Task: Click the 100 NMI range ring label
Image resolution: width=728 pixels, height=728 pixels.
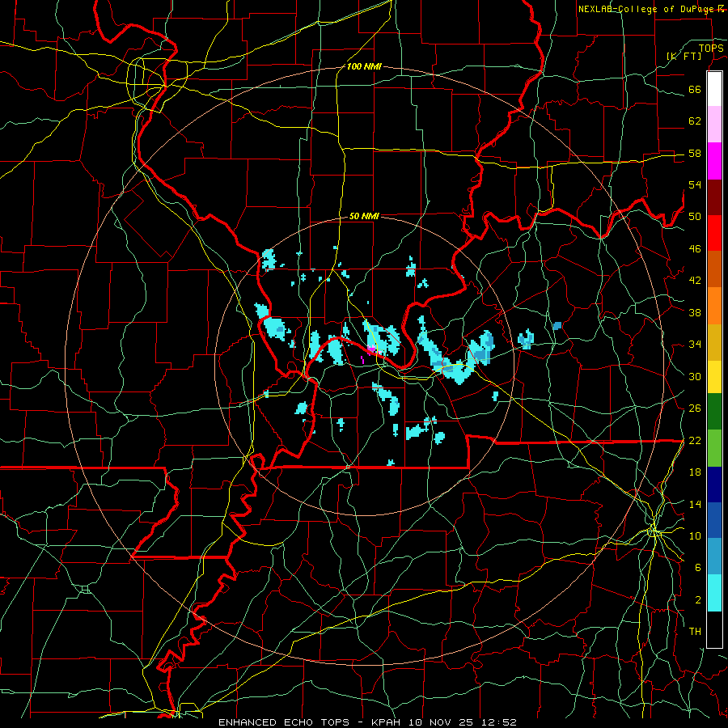Action: pos(364,66)
